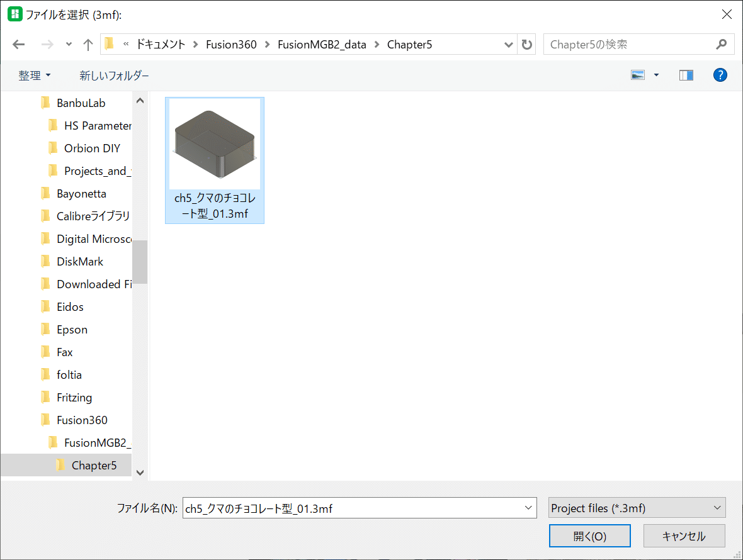743x560 pixels.
Task: Select the Epson folder
Action: (x=72, y=330)
